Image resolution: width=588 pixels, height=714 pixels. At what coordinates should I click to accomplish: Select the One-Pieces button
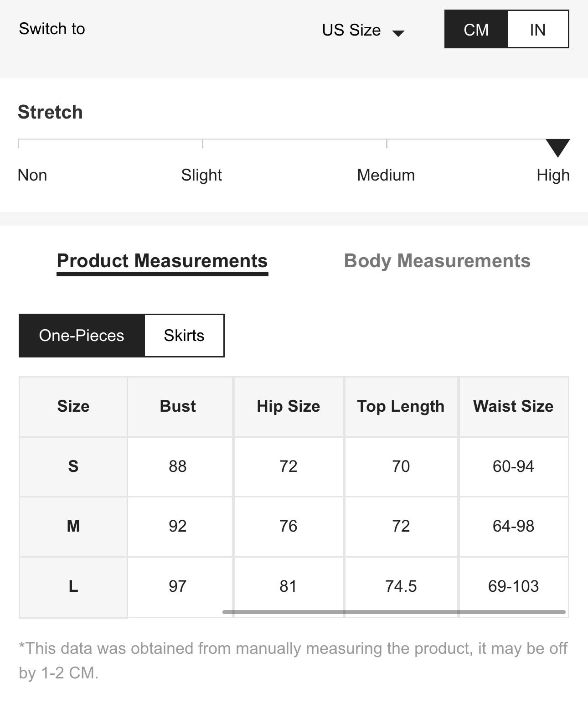[82, 335]
